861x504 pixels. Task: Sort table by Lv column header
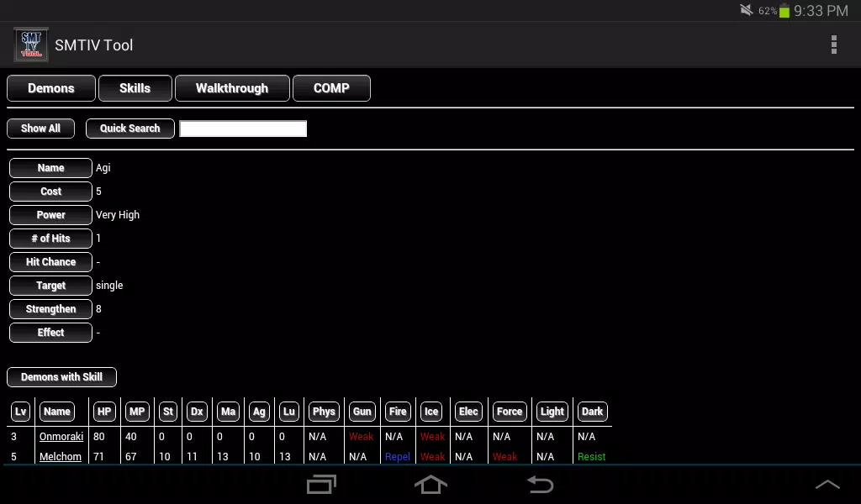20,412
